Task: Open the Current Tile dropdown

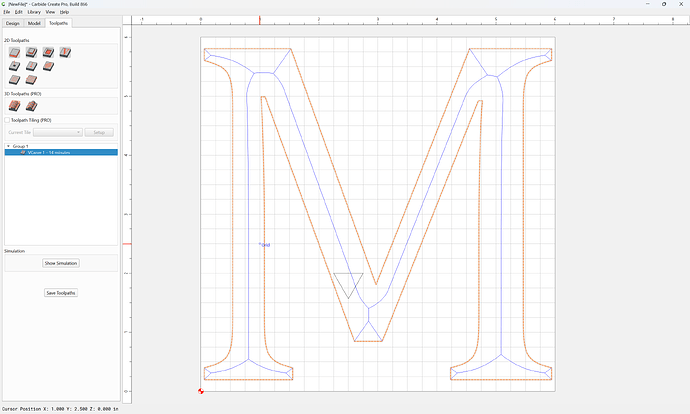Action: (x=58, y=132)
